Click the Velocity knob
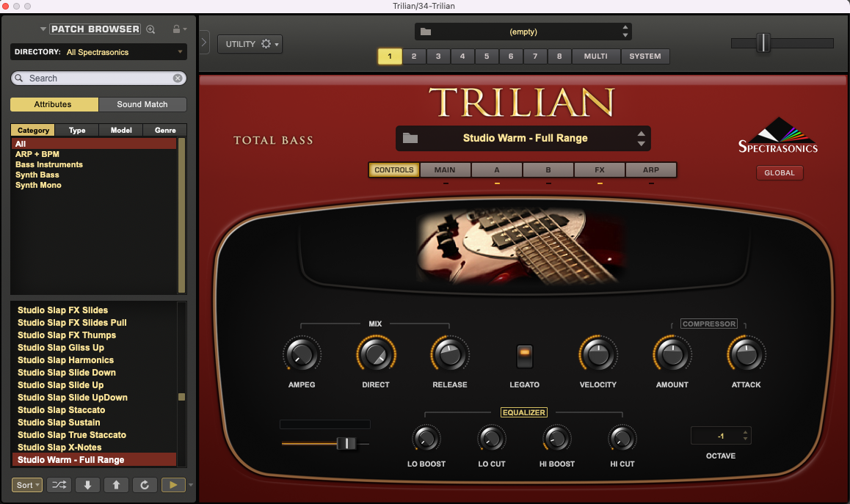Image resolution: width=850 pixels, height=504 pixels. (x=598, y=355)
